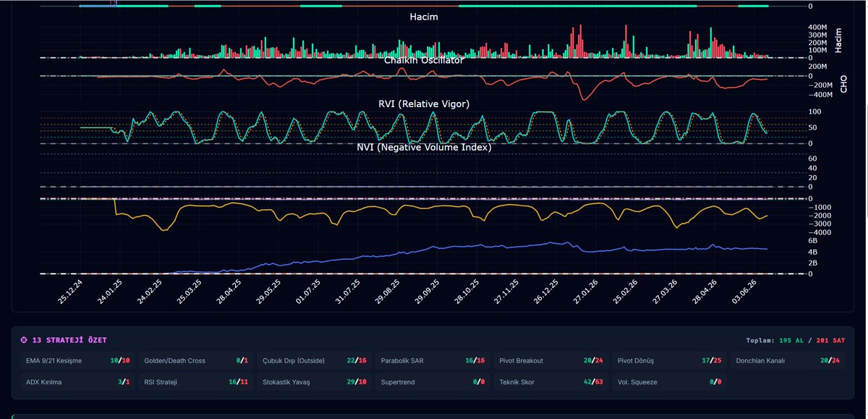The width and height of the screenshot is (868, 419).
Task: Select the Vol. Squeeze strategy card
Action: click(x=671, y=381)
